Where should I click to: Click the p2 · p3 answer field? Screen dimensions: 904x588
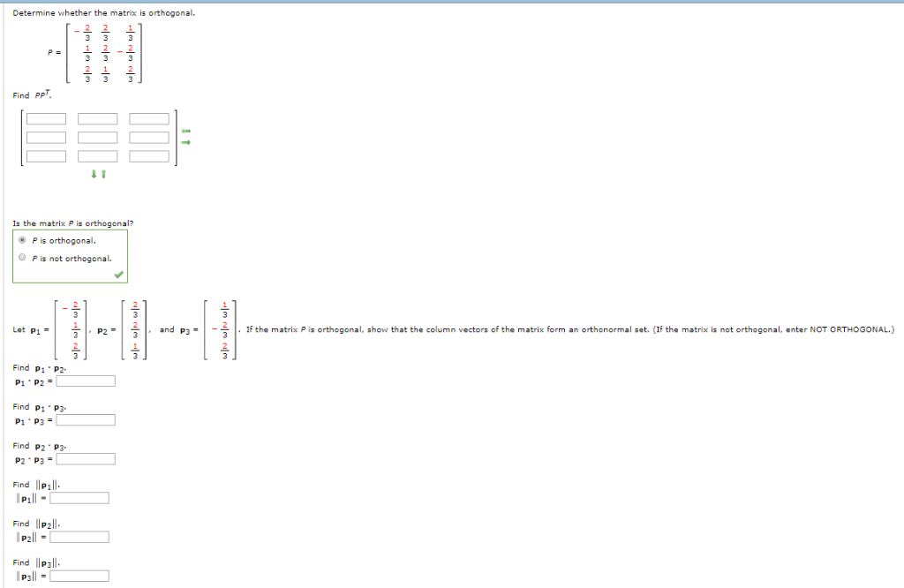click(x=87, y=458)
